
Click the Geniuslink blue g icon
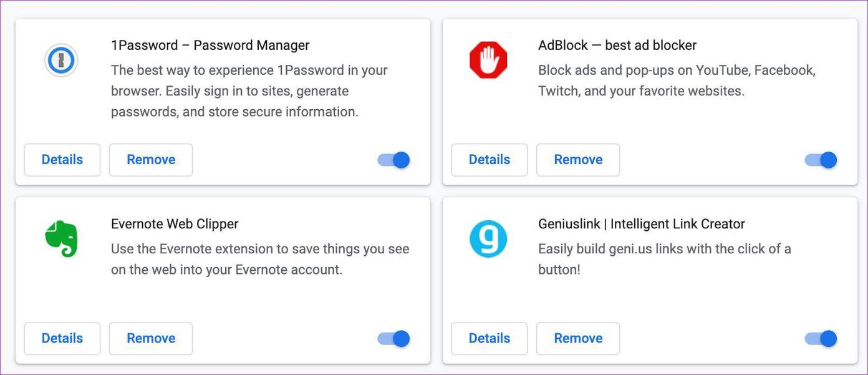point(488,239)
